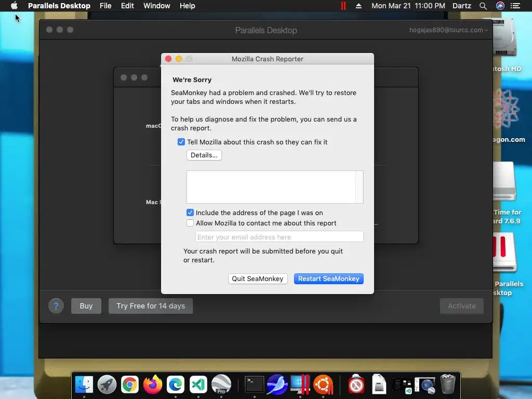Open the minimized dark window with VS Code badge
This screenshot has height=399, width=532.
402,386
